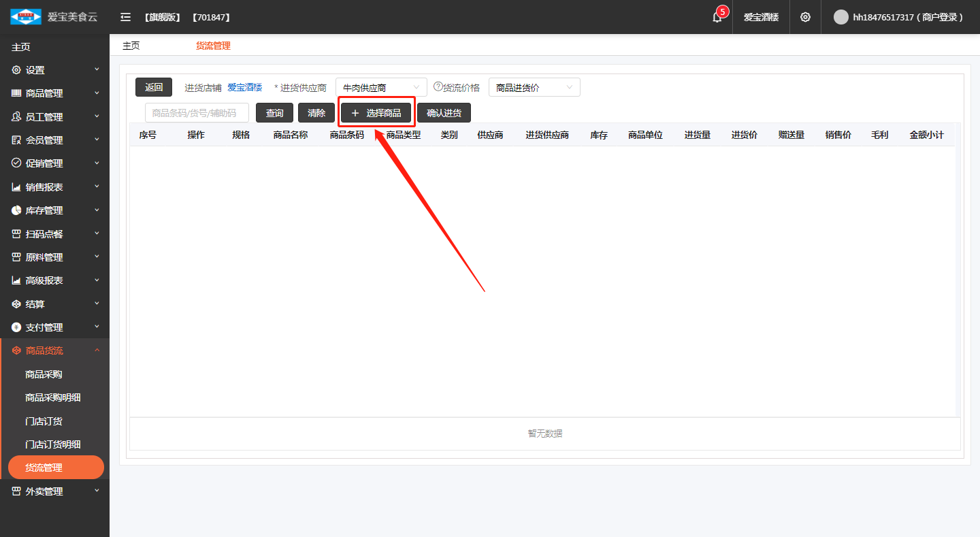Open 进货供应商 dropdown showing 牛肉供应商
980x537 pixels.
click(381, 87)
